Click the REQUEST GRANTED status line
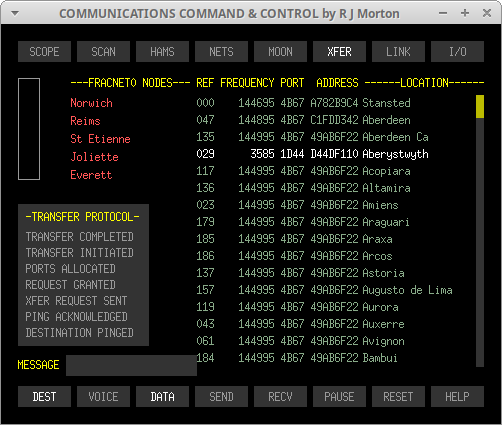This screenshot has height=425, width=502. pos(71,285)
